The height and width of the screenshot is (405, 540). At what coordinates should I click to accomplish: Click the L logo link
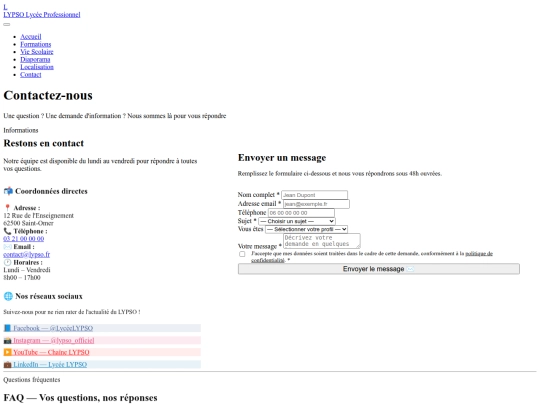pyautogui.click(x=5, y=7)
